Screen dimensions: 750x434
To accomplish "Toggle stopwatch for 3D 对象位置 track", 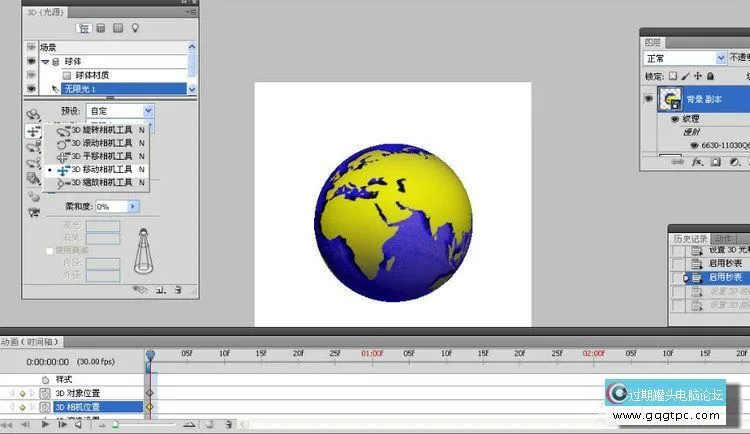I will (44, 393).
